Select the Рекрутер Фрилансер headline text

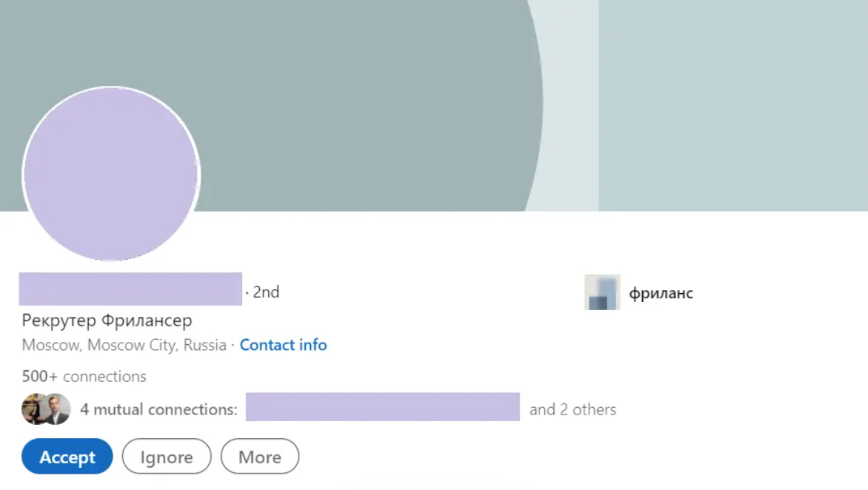point(107,320)
